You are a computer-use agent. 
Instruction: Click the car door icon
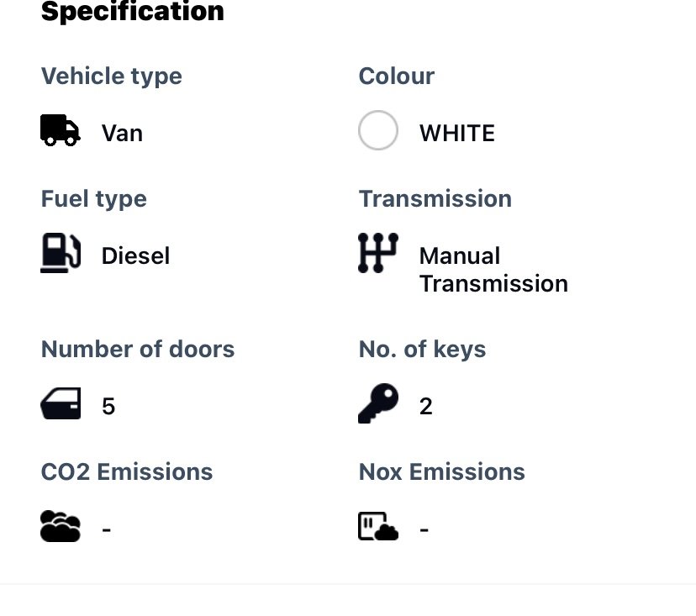61,403
